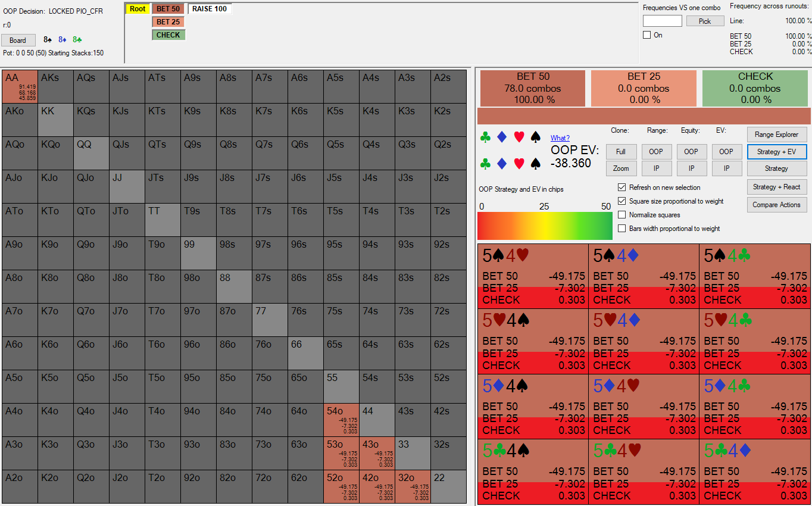Select the lower black spade suit icon
The width and height of the screenshot is (812, 506).
535,163
